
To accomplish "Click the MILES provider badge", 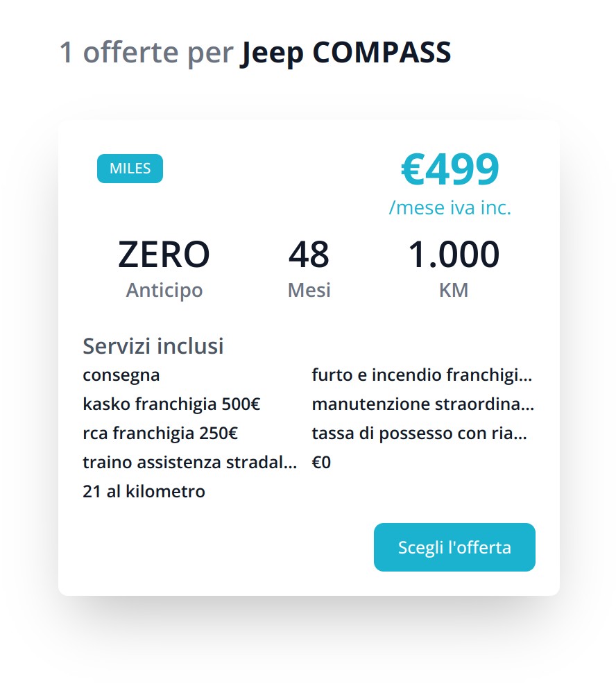I will (x=129, y=169).
